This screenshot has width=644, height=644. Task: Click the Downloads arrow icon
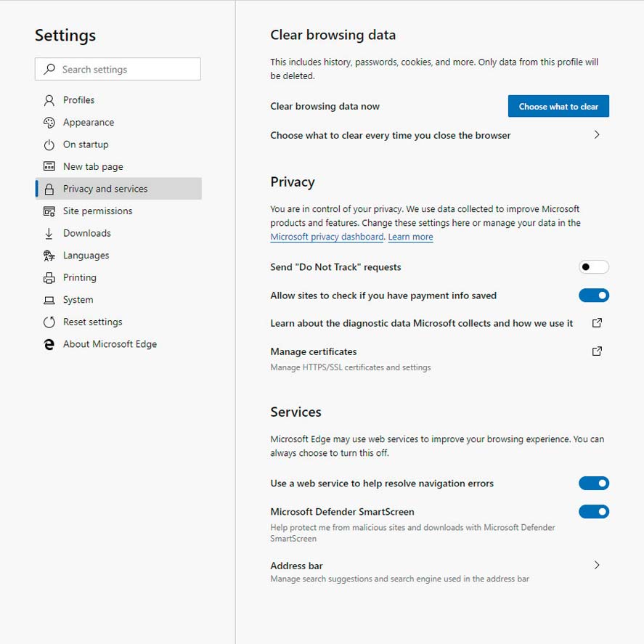pyautogui.click(x=49, y=233)
